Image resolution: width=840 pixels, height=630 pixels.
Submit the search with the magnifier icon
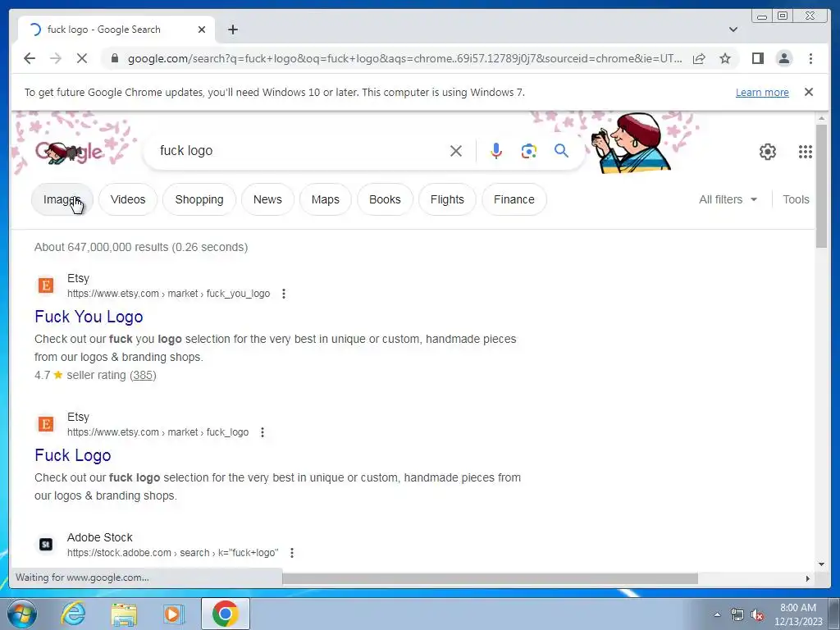pos(561,151)
